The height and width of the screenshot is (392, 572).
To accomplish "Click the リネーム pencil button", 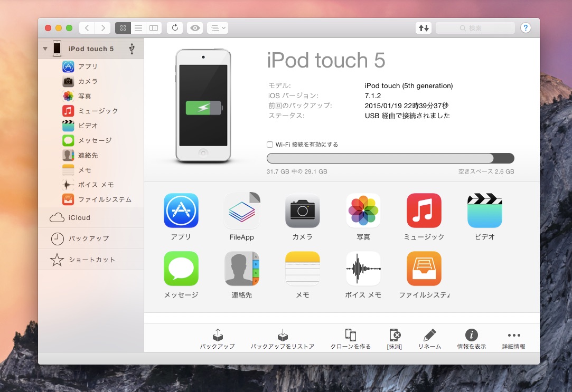I will [x=429, y=339].
